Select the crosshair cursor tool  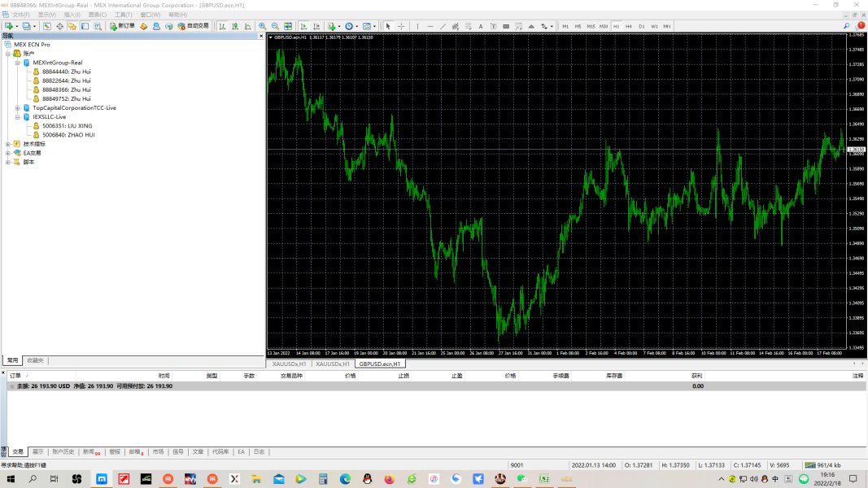[401, 26]
